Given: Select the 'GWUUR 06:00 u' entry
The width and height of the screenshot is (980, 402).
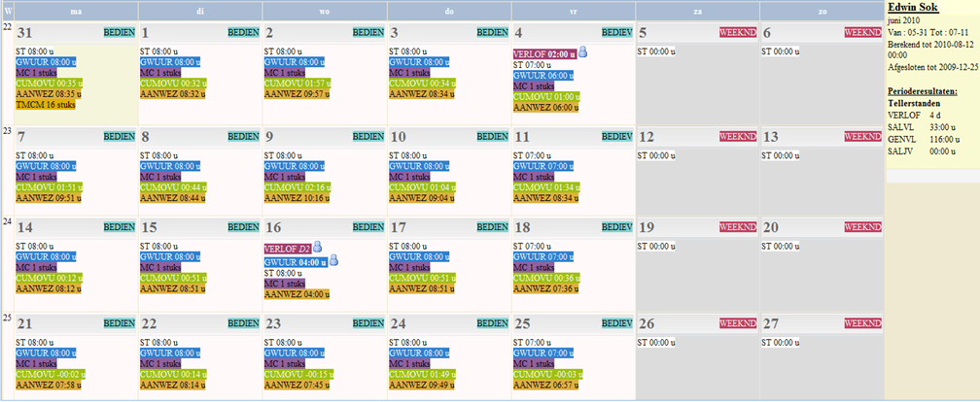Looking at the screenshot, I should 543,75.
